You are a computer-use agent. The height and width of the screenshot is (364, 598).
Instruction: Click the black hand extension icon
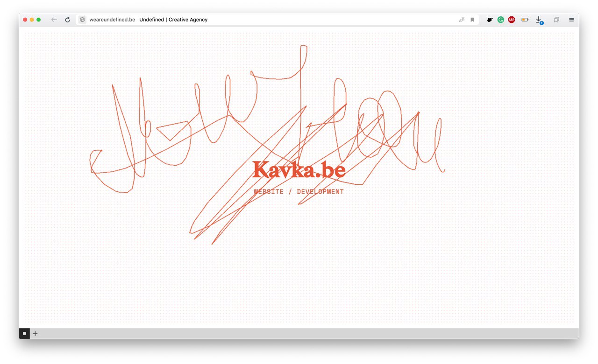coord(490,20)
